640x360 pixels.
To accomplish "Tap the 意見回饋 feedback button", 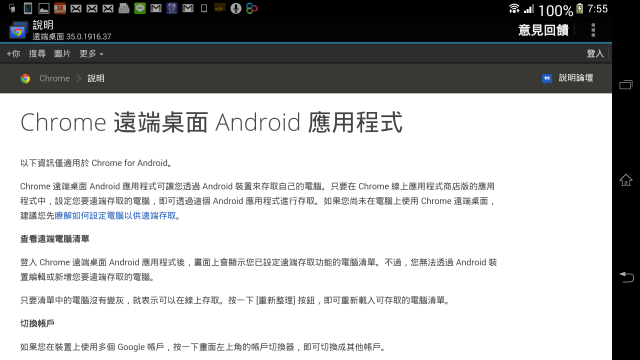I will click(543, 30).
